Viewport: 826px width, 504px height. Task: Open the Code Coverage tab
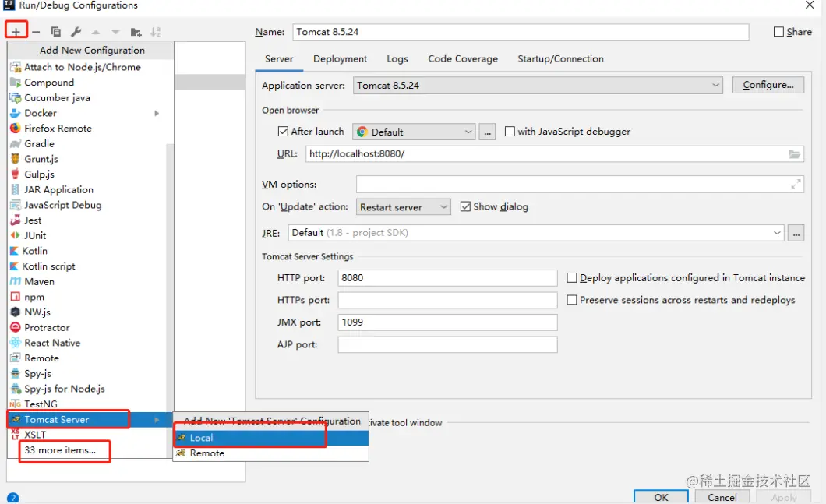[463, 58]
